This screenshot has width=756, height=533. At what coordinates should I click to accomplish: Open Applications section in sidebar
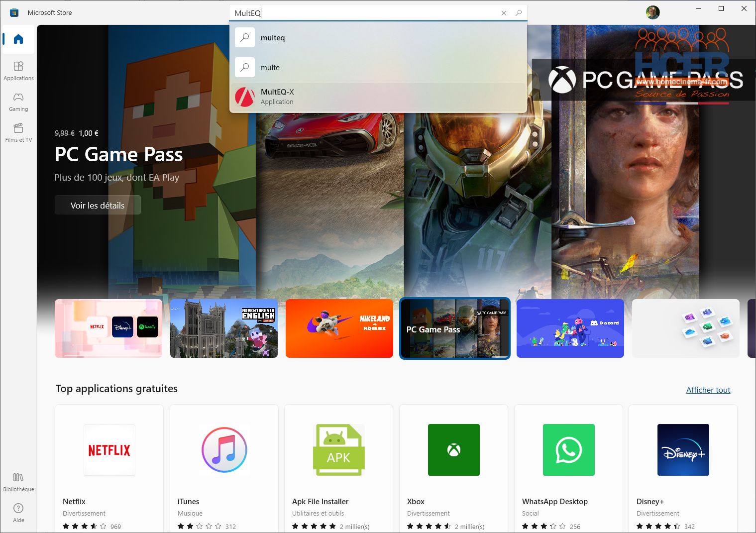click(18, 71)
